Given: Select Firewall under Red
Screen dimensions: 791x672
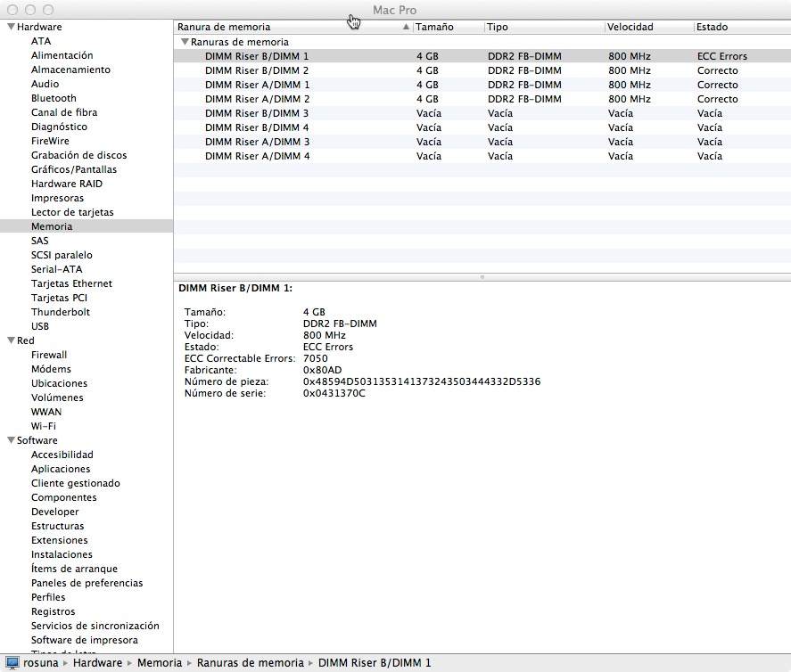Looking at the screenshot, I should coord(49,355).
